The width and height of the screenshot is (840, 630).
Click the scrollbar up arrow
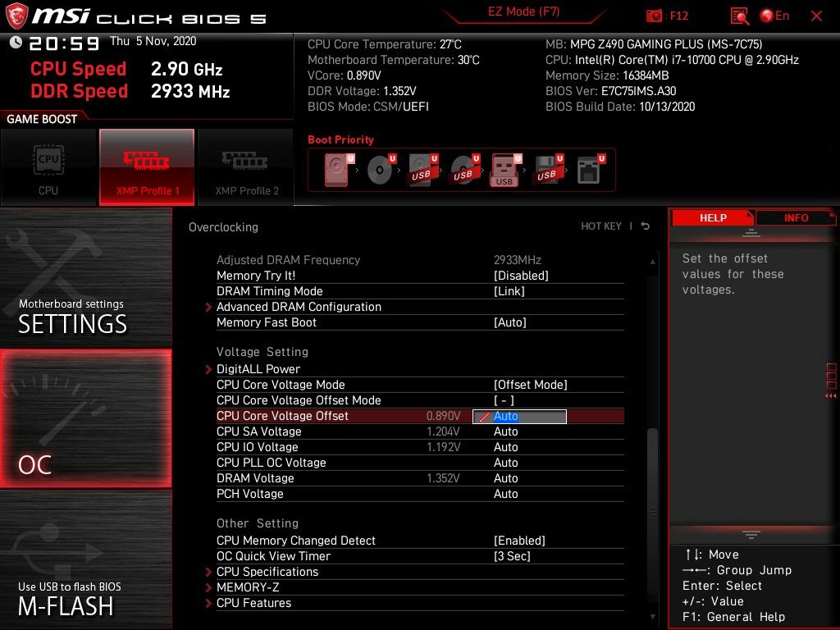652,262
